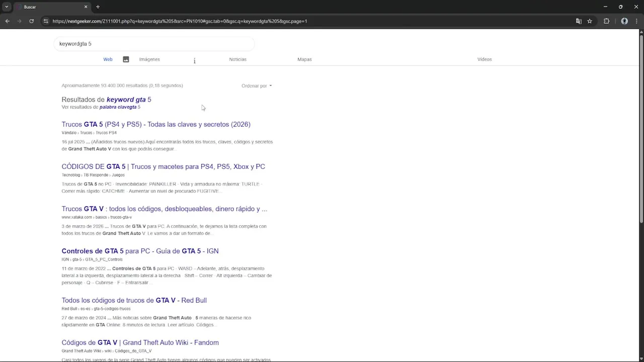
Task: Click the IGN › gta-5 breadcrumb text
Action: click(92, 259)
